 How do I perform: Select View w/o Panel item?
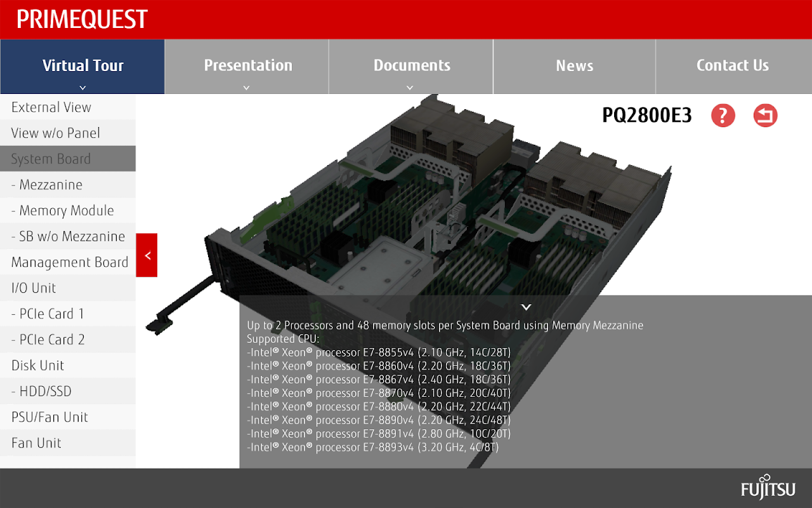68,133
